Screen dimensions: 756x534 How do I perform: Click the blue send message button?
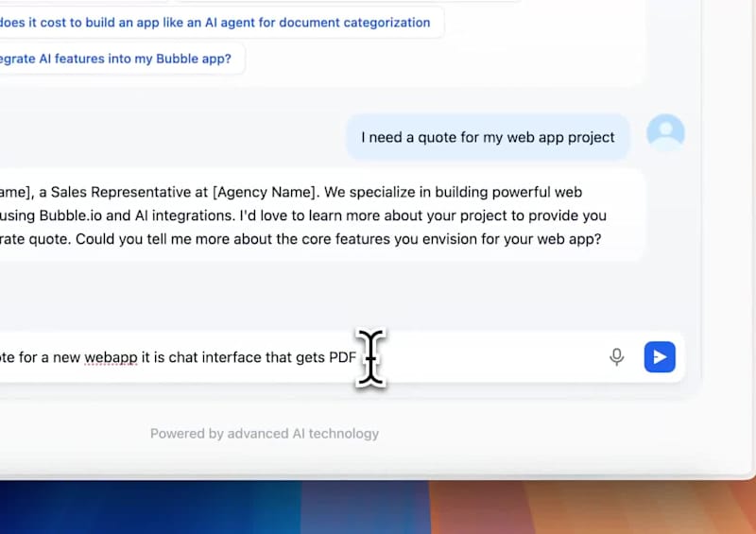[660, 357]
